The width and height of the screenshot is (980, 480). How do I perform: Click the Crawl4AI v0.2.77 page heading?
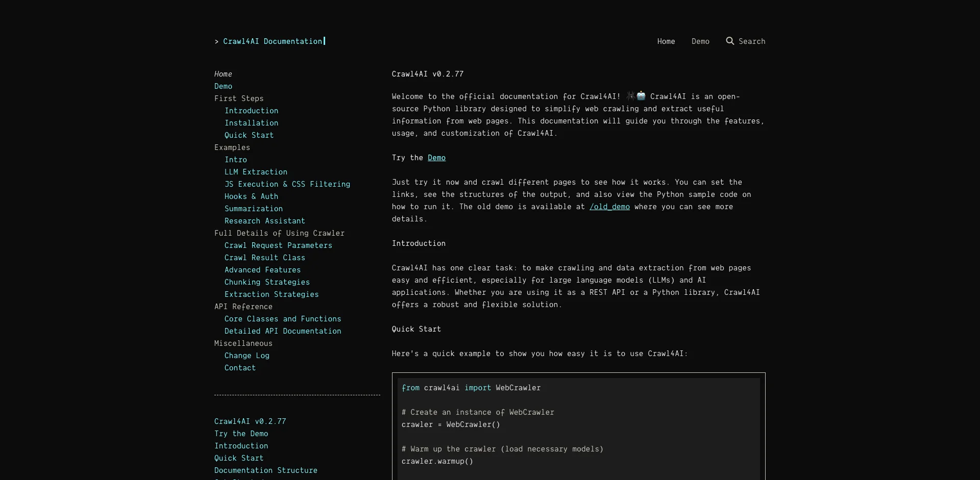pyautogui.click(x=428, y=74)
